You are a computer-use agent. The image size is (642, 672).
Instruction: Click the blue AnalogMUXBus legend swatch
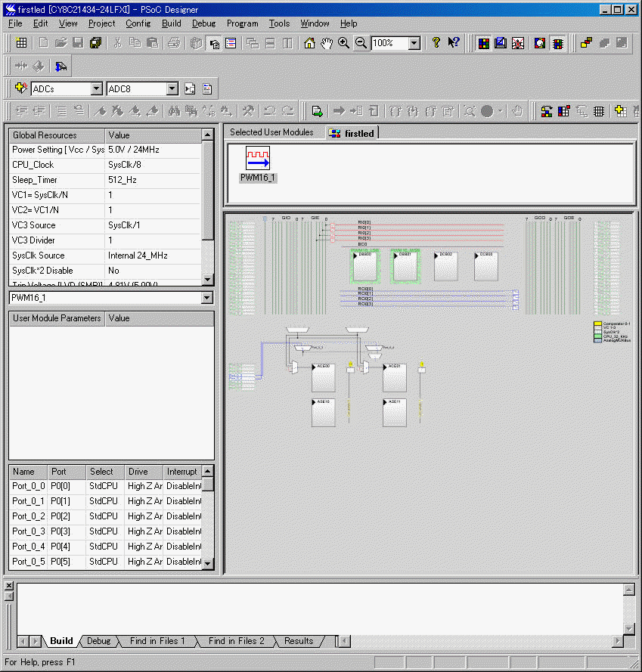pyautogui.click(x=598, y=341)
